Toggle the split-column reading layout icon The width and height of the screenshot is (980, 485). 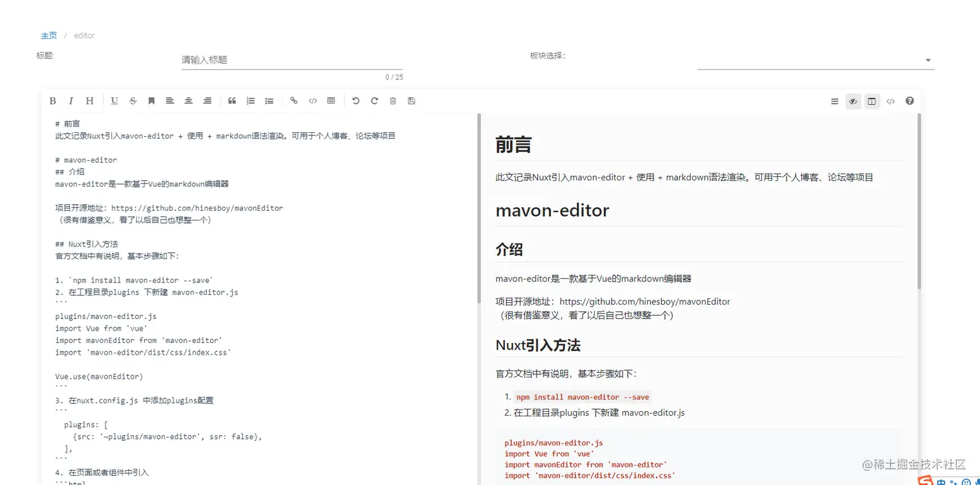(872, 101)
